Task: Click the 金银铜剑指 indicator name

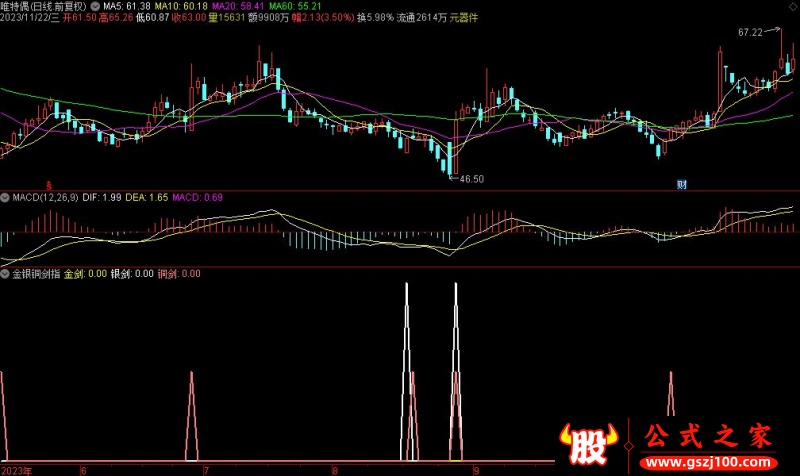Action: (36, 274)
